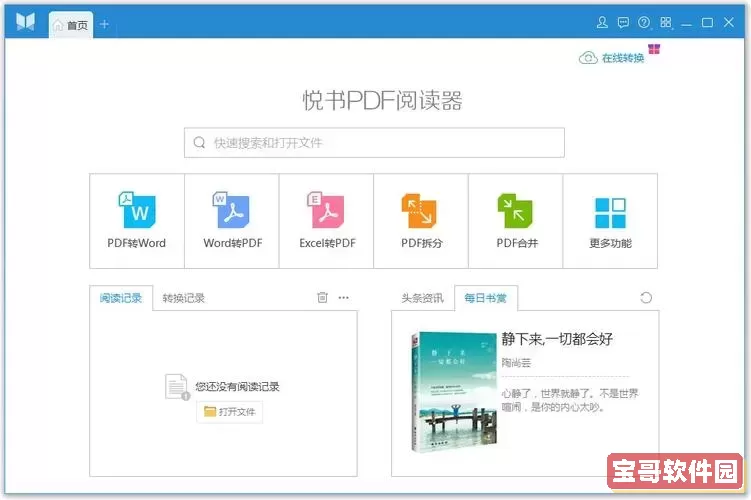Screen dimensions: 751x500
Task: Open the records more options ellipsis
Action: (343, 297)
